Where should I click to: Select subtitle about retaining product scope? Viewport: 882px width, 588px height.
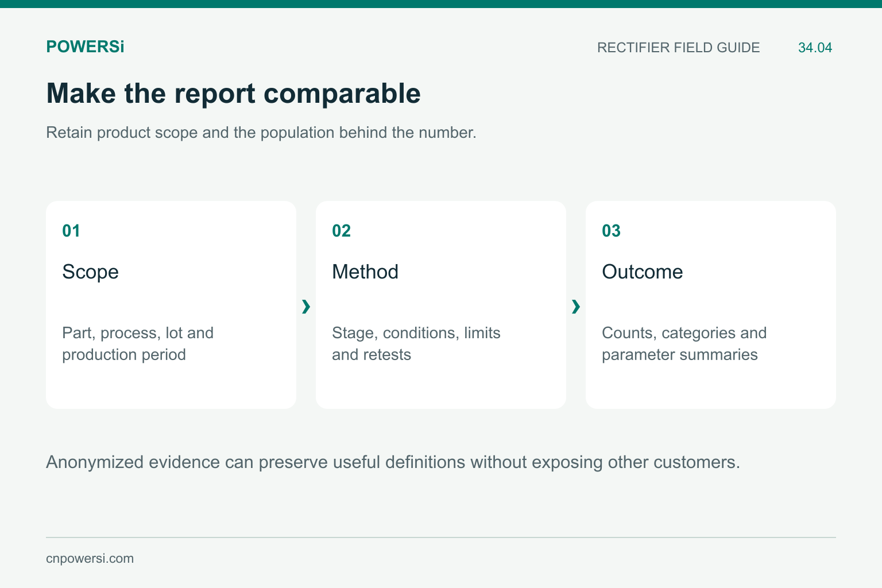[x=261, y=133]
